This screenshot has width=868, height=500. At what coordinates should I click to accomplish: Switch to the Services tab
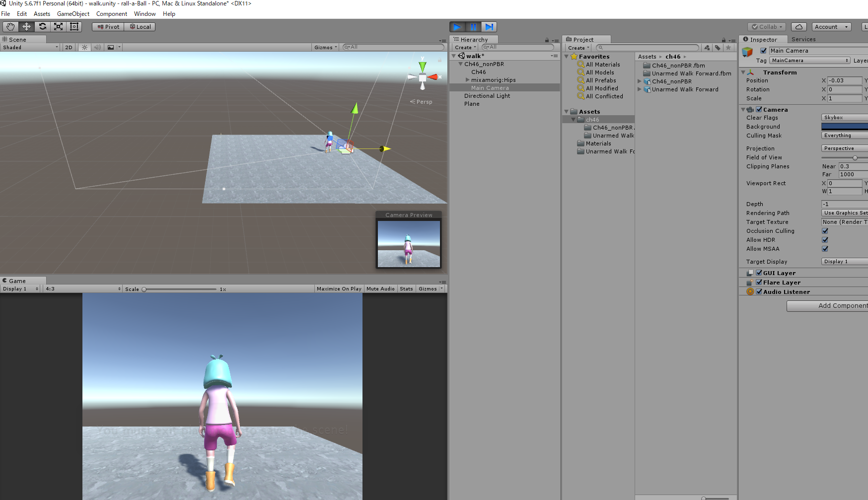(803, 39)
